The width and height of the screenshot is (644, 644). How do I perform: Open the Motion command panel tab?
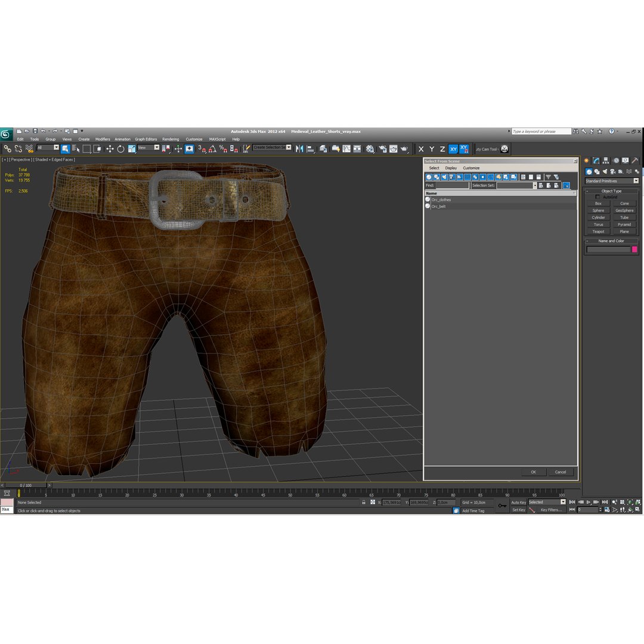tap(615, 160)
